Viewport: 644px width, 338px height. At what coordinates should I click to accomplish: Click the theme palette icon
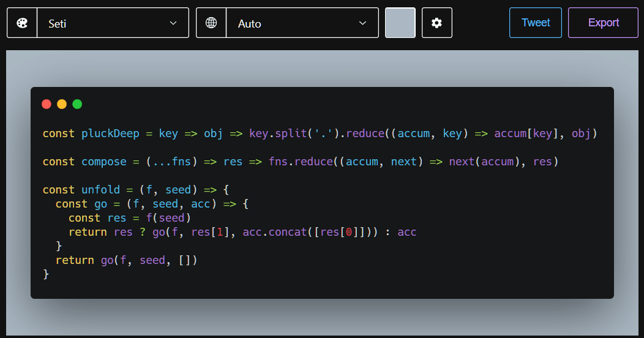(x=22, y=23)
